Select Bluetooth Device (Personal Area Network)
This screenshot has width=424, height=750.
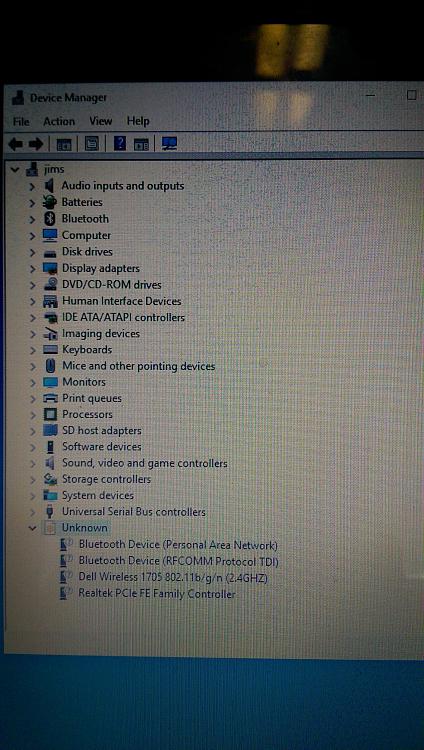(x=178, y=544)
